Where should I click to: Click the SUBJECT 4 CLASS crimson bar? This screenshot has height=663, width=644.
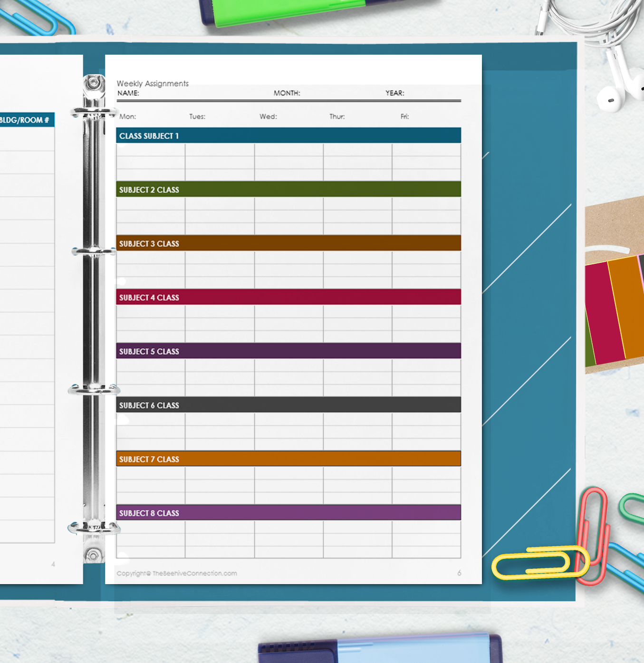click(x=288, y=298)
